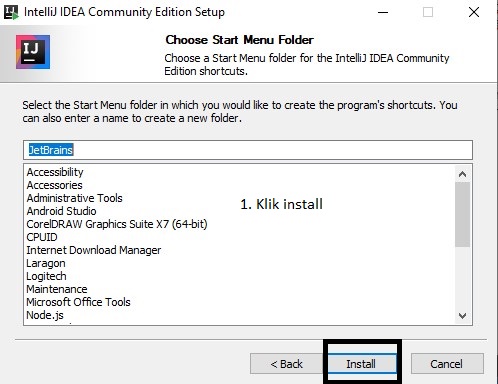Click the IntelliJ IDEA IJ logo
This screenshot has width=498, height=384.
coord(33,52)
